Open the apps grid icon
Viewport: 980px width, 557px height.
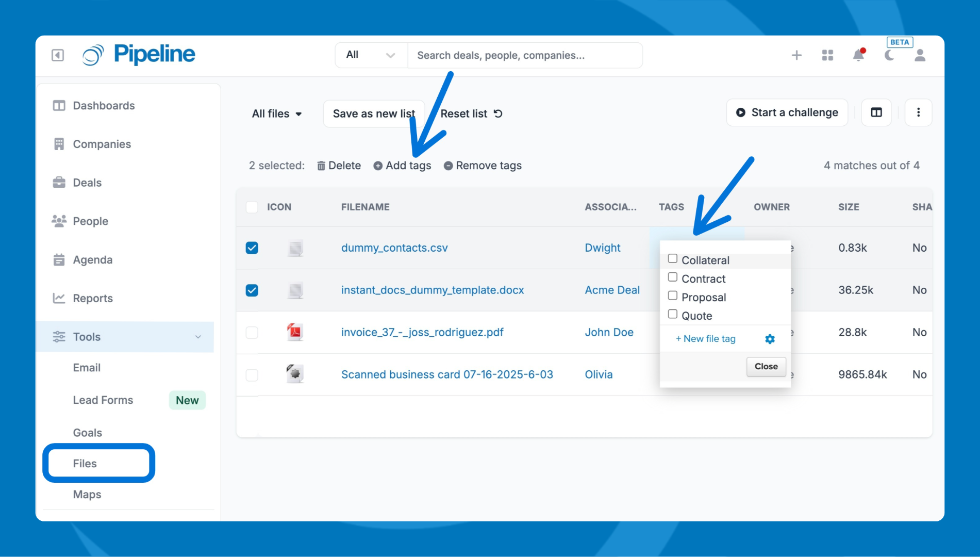coord(827,55)
